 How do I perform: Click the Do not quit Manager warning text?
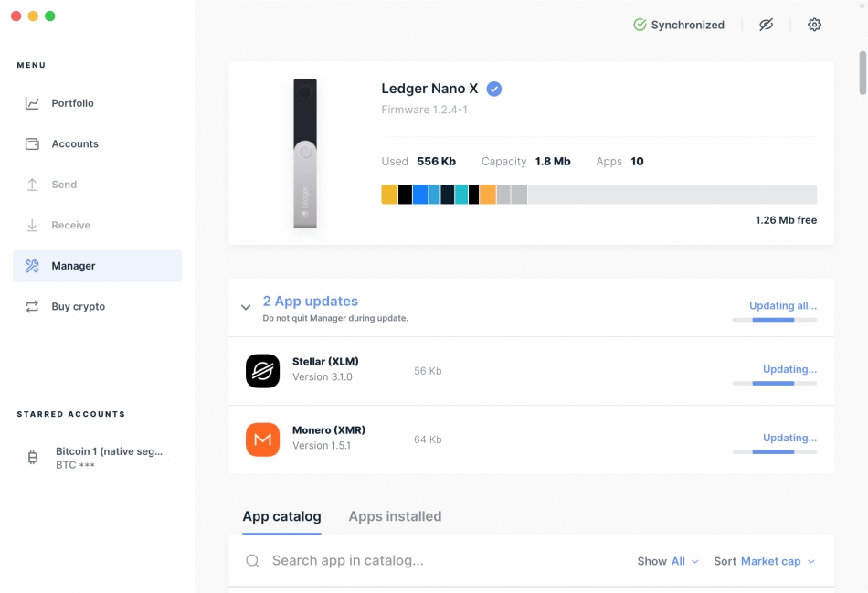click(x=335, y=318)
